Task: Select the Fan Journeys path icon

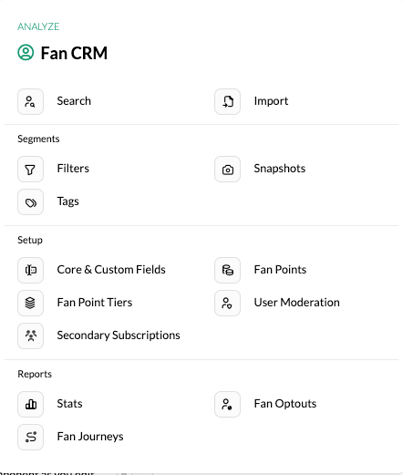Action: point(30,437)
